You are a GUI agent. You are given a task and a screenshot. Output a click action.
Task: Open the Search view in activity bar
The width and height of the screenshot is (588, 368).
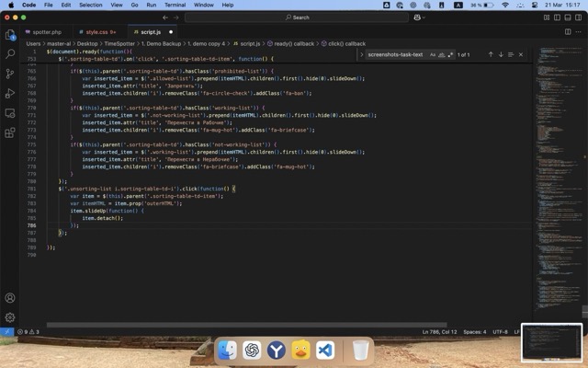click(10, 54)
